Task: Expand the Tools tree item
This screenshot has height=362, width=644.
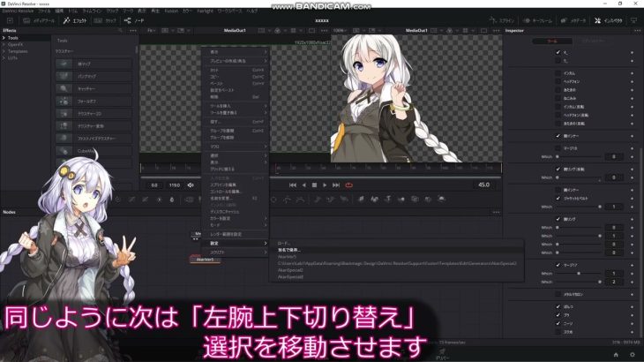Action: click(4, 38)
